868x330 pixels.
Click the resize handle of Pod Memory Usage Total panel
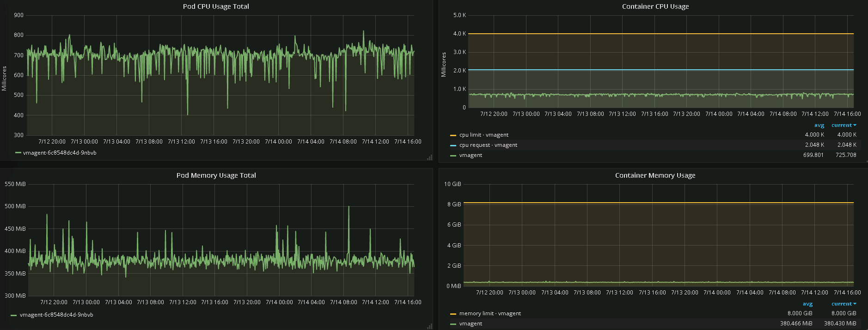pyautogui.click(x=430, y=327)
